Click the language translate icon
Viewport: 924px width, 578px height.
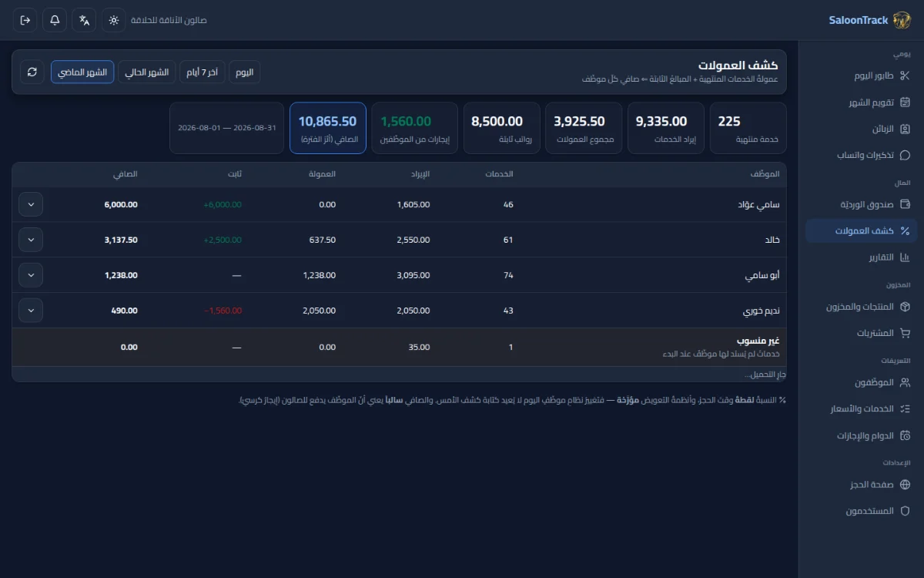[x=84, y=20]
